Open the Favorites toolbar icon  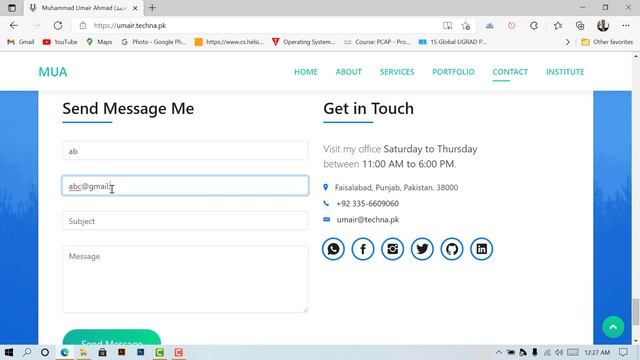tap(558, 26)
